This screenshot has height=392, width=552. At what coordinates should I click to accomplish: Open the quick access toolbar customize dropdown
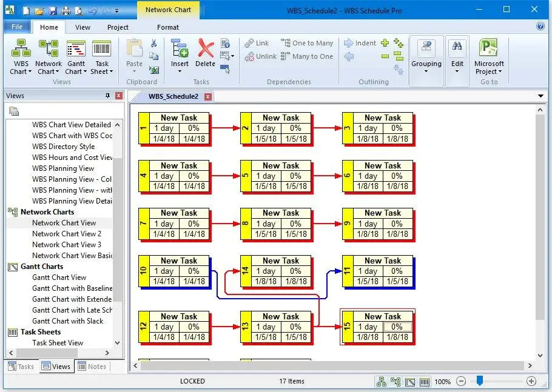[117, 11]
